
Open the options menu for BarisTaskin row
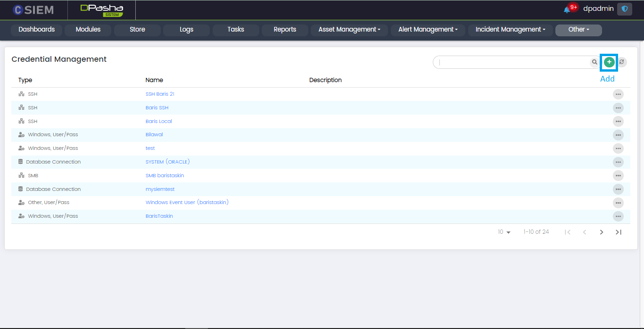[618, 216]
